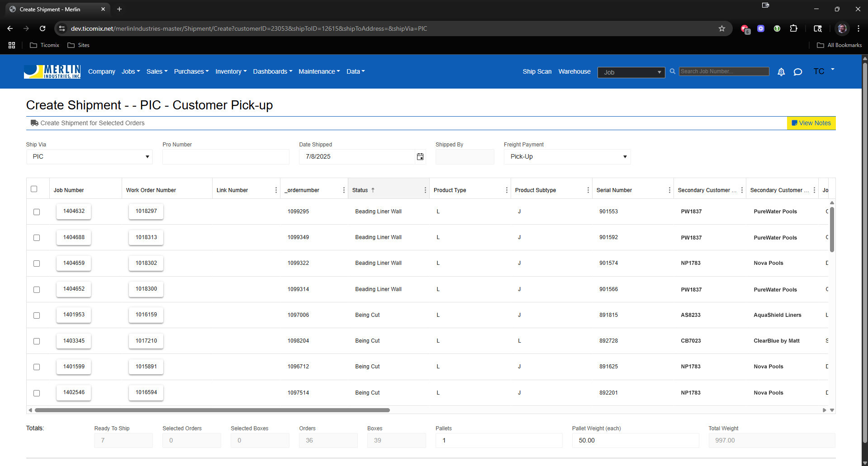Click the View Notes button
868x466 pixels.
click(x=811, y=123)
